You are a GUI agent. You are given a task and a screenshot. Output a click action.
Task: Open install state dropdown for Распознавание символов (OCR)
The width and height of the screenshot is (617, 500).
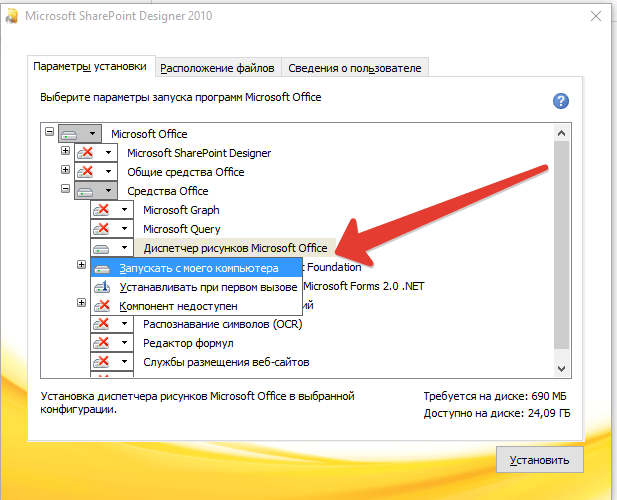(x=112, y=324)
